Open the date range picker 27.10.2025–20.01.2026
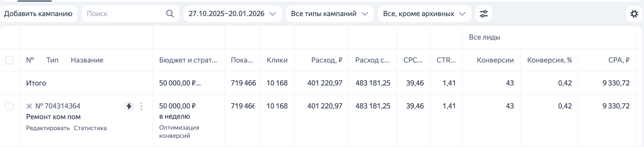 232,14
